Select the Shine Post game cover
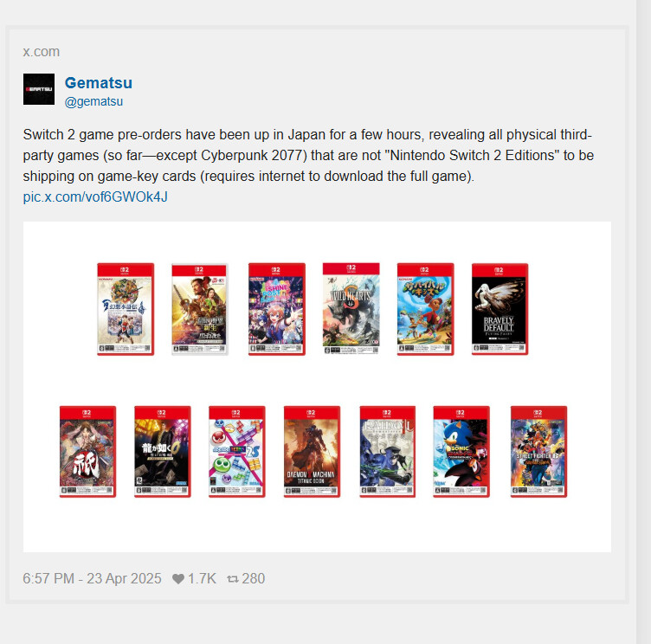Image resolution: width=651 pixels, height=644 pixels. coord(277,309)
